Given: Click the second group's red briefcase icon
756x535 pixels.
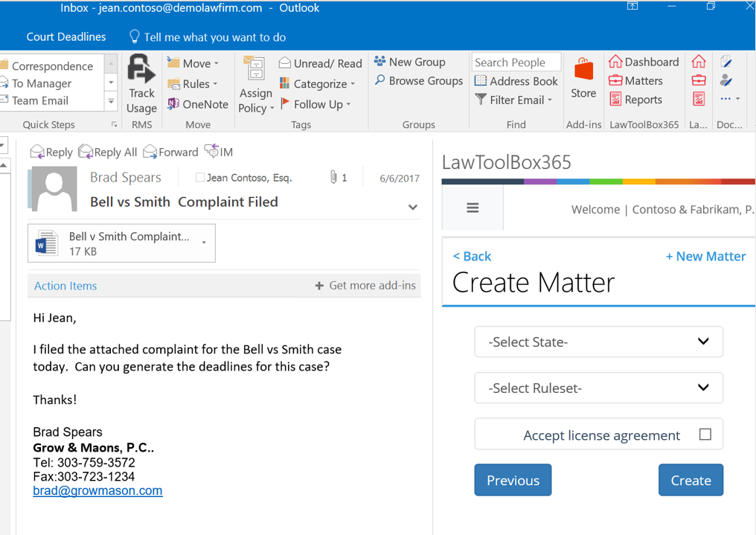Looking at the screenshot, I should (x=699, y=80).
